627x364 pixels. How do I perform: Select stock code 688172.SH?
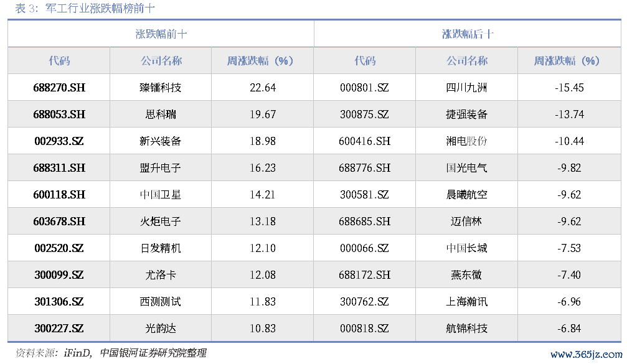364,275
